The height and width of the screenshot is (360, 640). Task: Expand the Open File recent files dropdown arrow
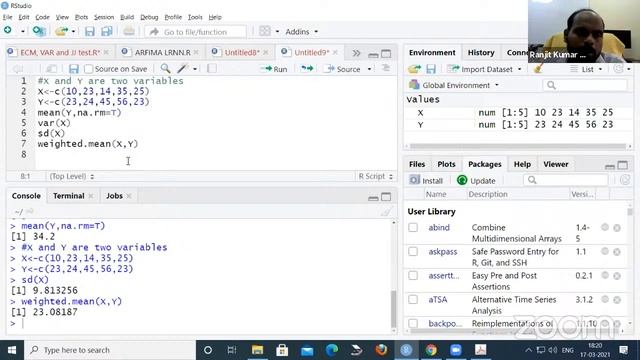73,31
